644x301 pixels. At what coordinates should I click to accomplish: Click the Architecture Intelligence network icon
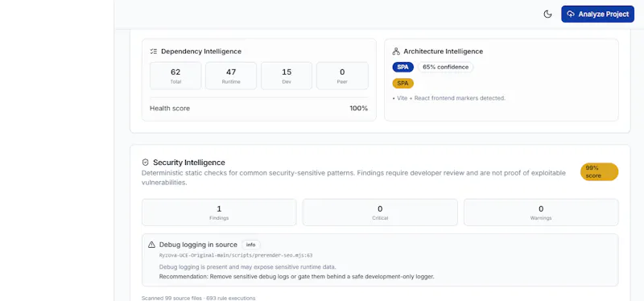pos(396,52)
